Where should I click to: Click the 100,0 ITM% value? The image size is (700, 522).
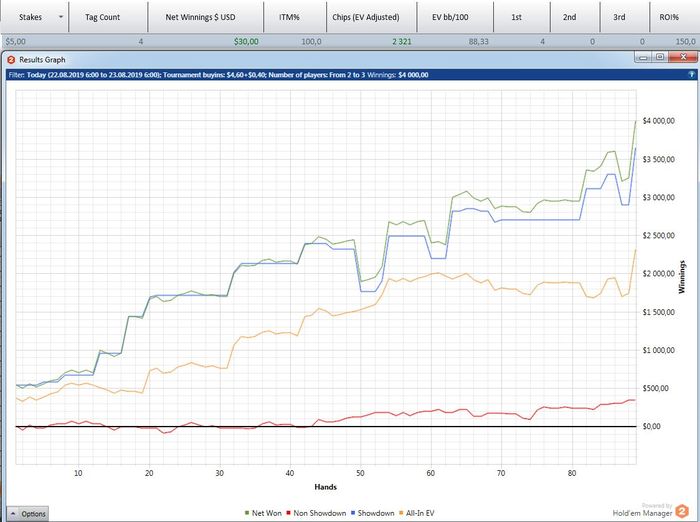tap(311, 42)
